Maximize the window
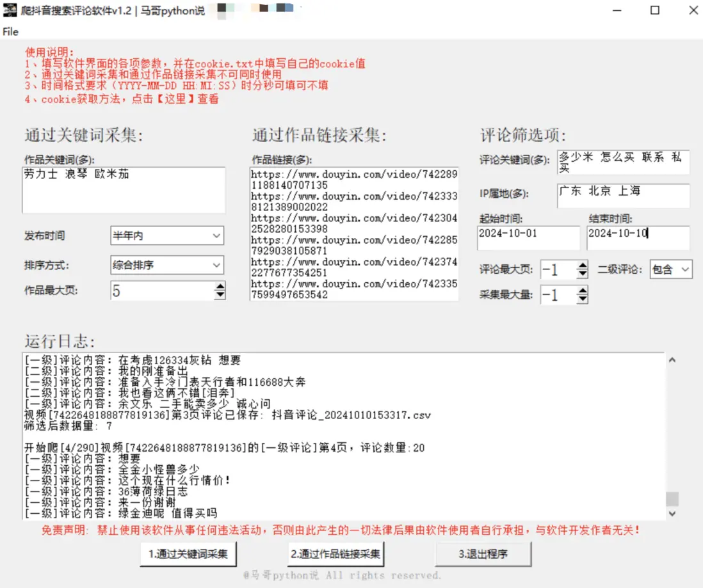The height and width of the screenshot is (588, 703). pyautogui.click(x=654, y=10)
